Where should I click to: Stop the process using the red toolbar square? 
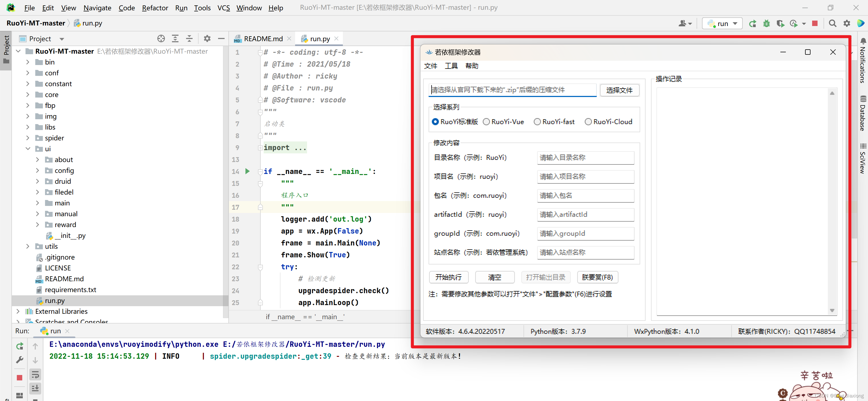(x=815, y=23)
